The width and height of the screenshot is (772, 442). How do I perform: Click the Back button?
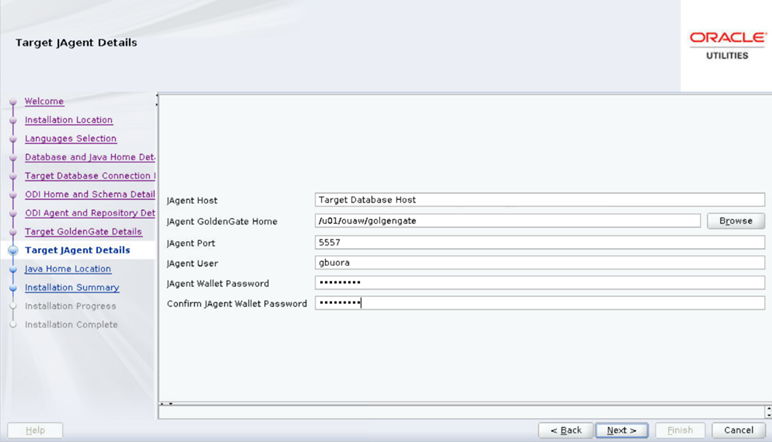pos(566,430)
